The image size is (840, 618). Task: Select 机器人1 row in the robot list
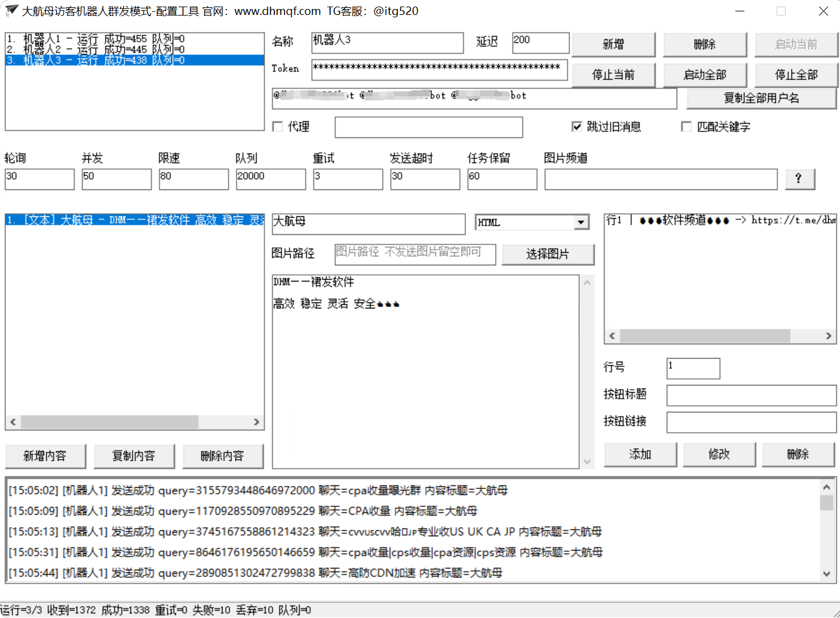tap(135, 39)
